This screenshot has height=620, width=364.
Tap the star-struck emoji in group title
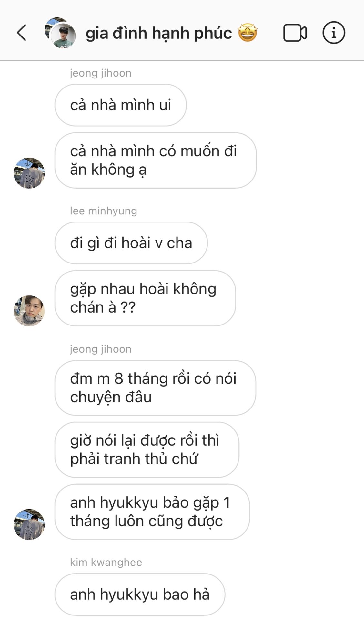(x=248, y=33)
